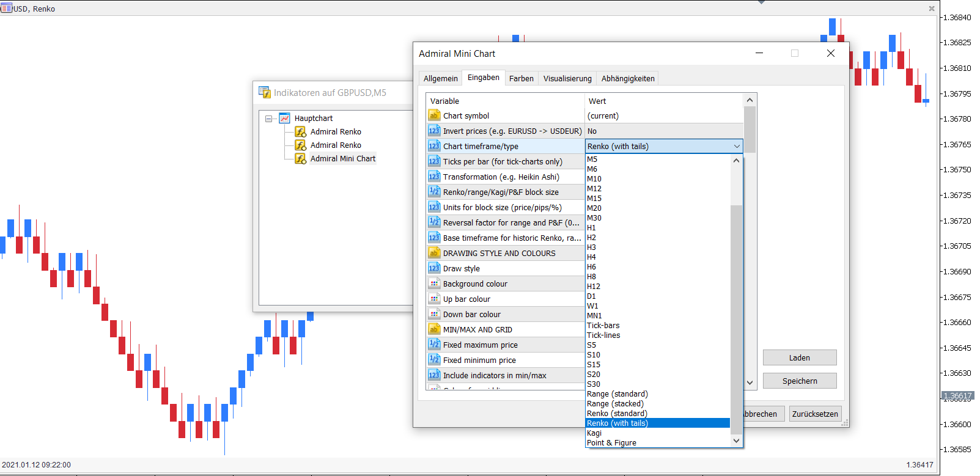Viewport: 980px width, 476px height.
Task: Click the Laden button
Action: click(800, 357)
